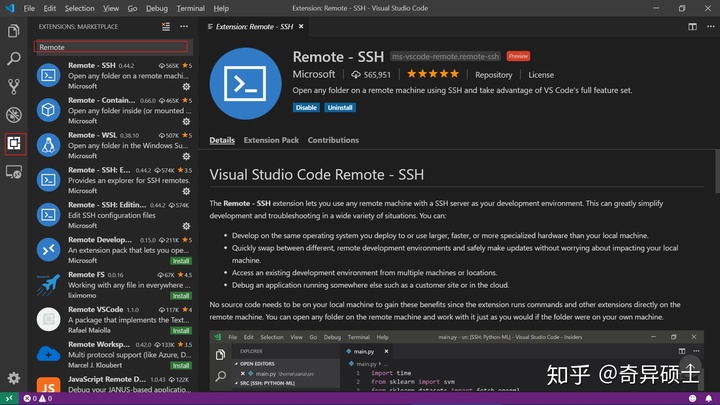Open the Selection menu
This screenshot has height=405, width=720.
click(x=79, y=8)
